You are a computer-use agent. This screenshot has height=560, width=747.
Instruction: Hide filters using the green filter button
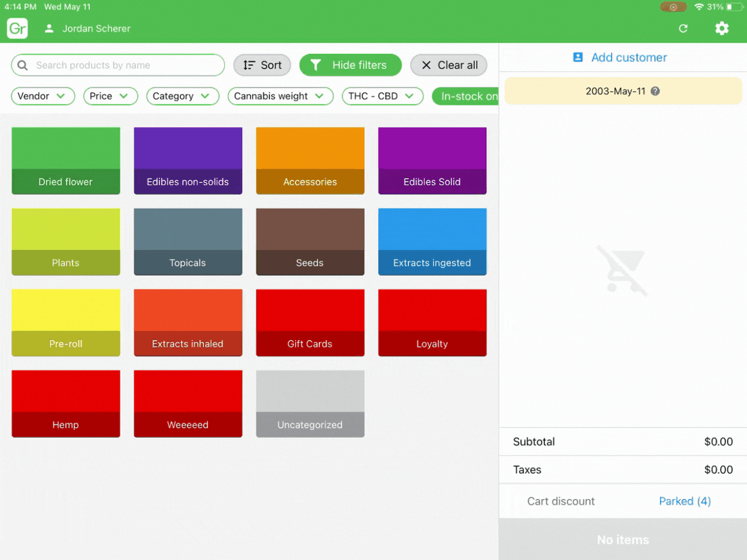click(x=350, y=65)
